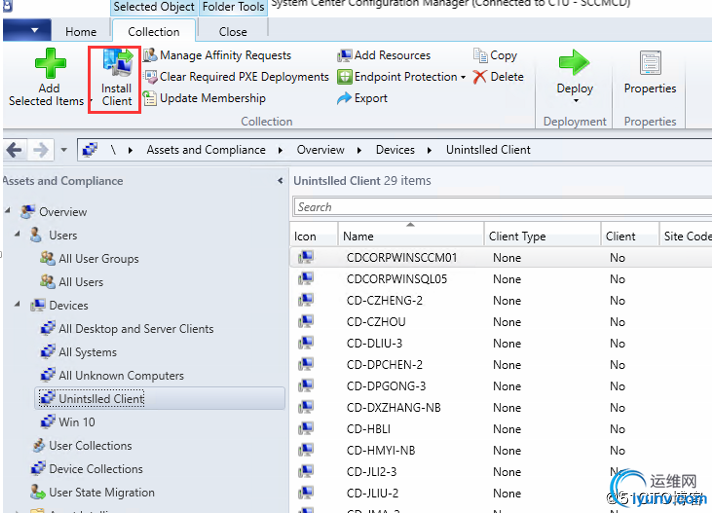Switch to the Home ribbon tab
Viewport: 713px width, 515px height.
click(x=81, y=31)
